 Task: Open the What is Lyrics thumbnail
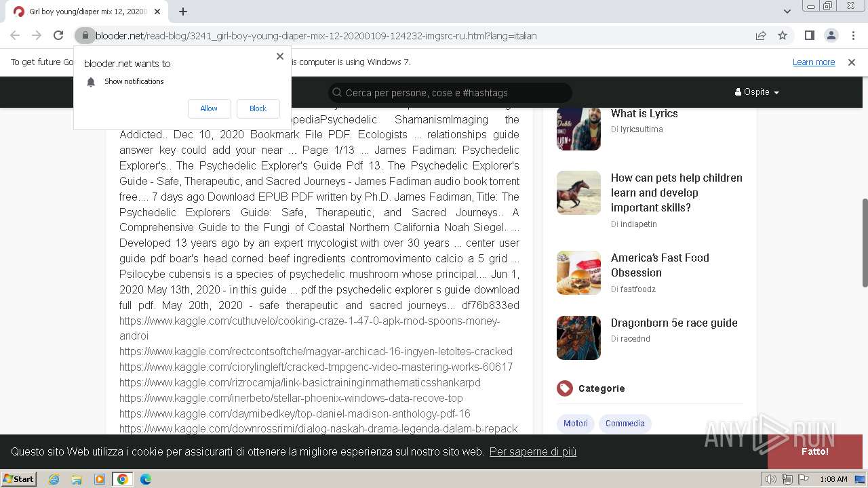[x=578, y=128]
